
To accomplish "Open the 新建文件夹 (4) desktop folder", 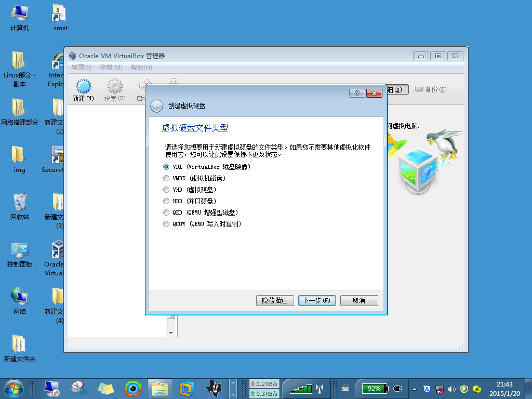I will click(54, 305).
